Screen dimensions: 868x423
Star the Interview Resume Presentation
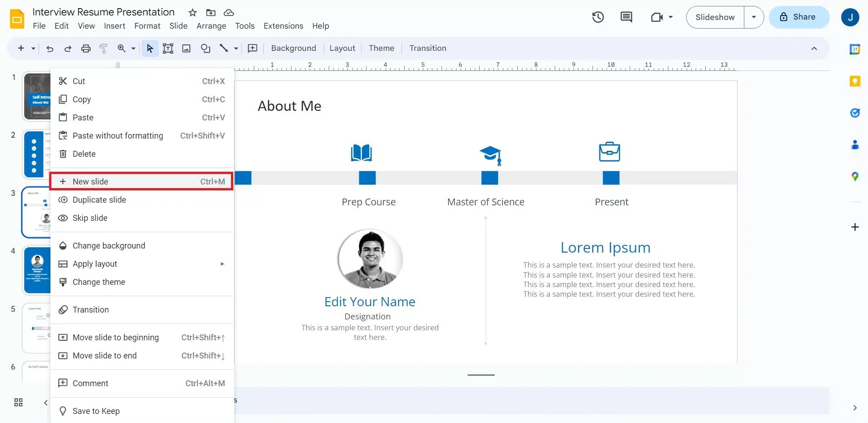pos(193,13)
